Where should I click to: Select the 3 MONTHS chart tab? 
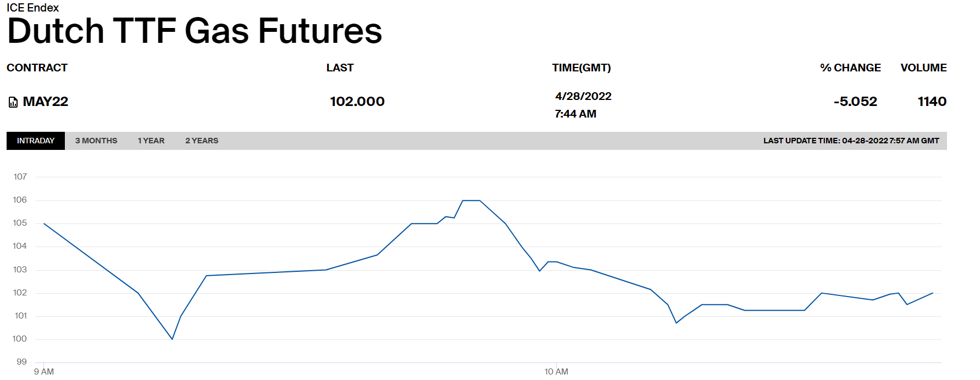(x=96, y=141)
